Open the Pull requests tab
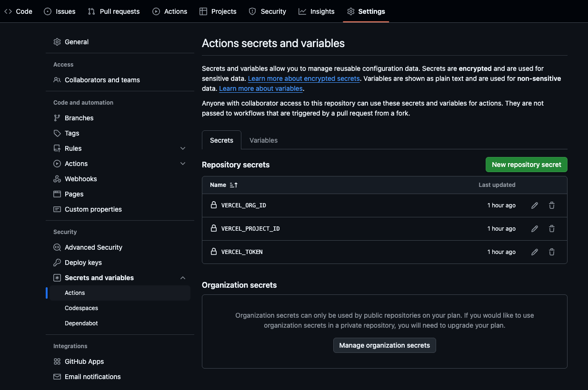Image resolution: width=588 pixels, height=390 pixels. [x=114, y=11]
